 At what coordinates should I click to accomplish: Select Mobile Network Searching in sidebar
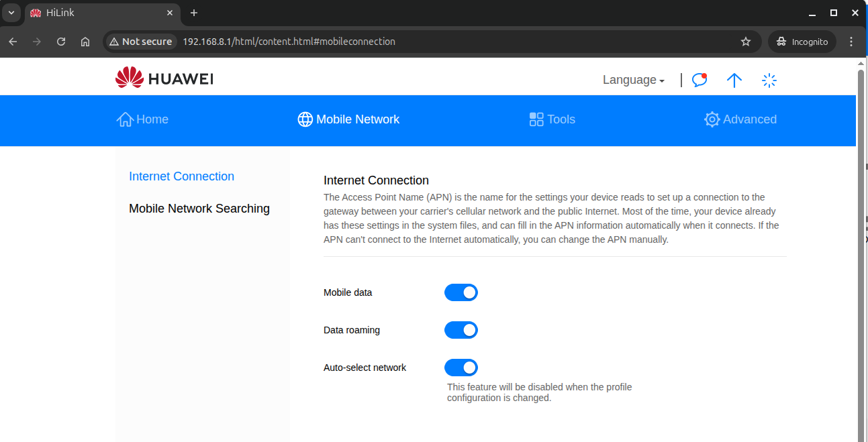[x=199, y=209]
